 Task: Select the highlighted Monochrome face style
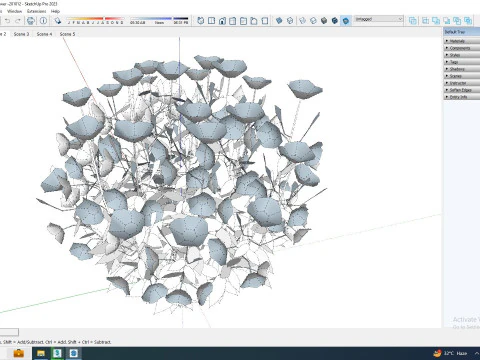tap(346, 21)
